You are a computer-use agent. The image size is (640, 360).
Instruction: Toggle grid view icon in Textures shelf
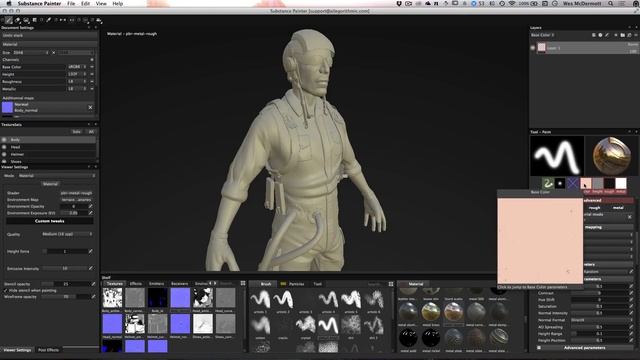pyautogui.click(x=243, y=283)
